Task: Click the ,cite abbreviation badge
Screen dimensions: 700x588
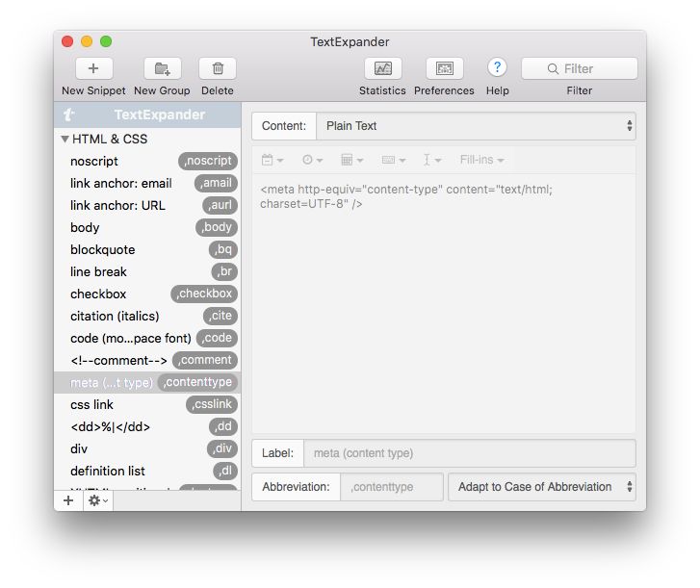Action: tap(220, 316)
